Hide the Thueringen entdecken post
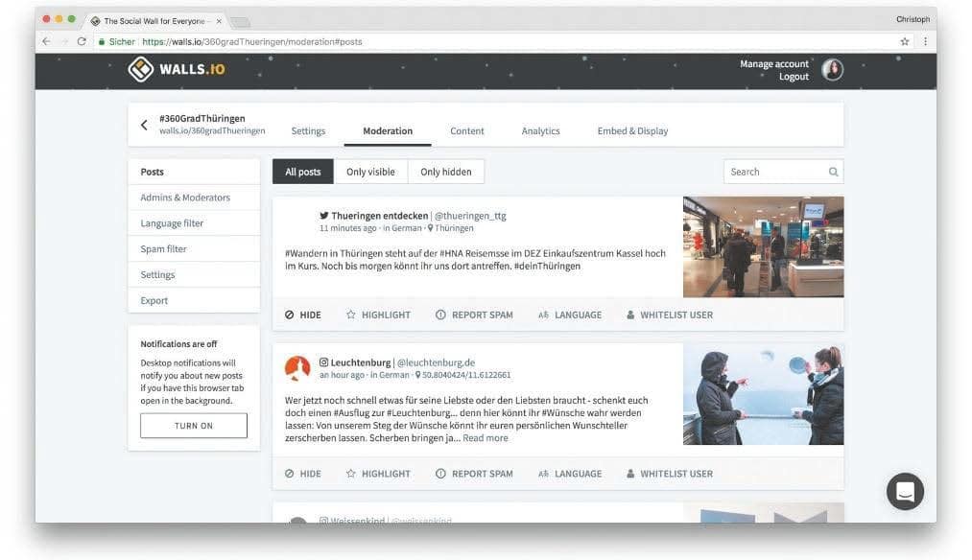Viewport: 972px width, 560px height. point(303,315)
